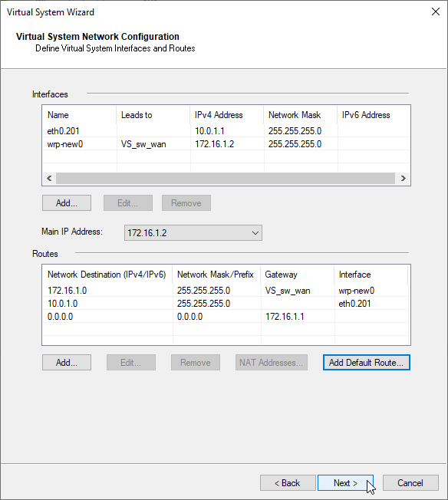Select the 10.0.1.0 route row
Image resolution: width=448 pixels, height=500 pixels.
[x=226, y=303]
